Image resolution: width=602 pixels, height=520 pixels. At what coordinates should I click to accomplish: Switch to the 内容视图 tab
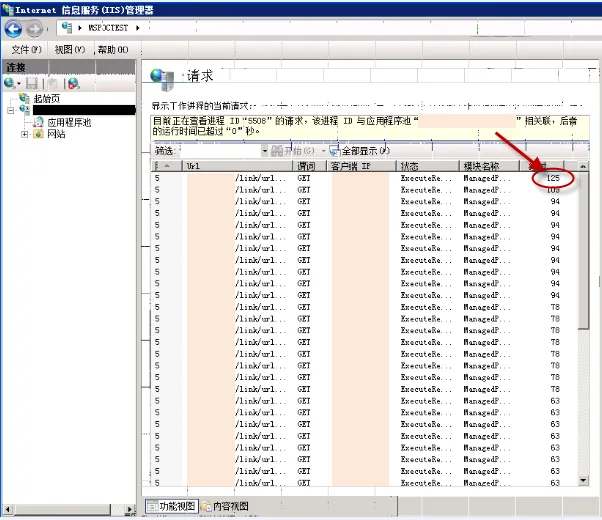pos(225,506)
